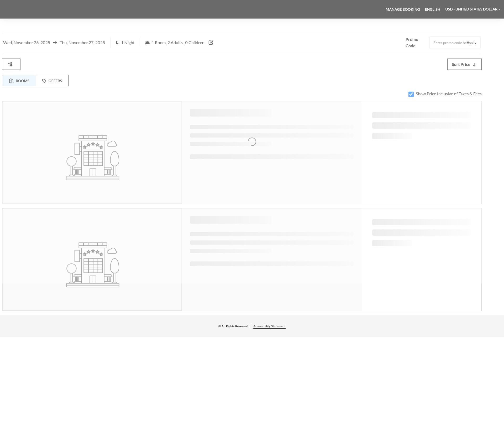This screenshot has width=504, height=436.
Task: Click the All Rights Reserved footer text
Action: [233, 326]
